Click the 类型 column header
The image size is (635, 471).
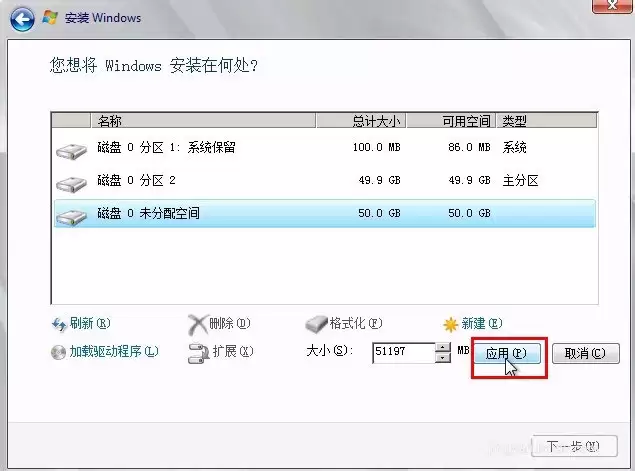(547, 121)
